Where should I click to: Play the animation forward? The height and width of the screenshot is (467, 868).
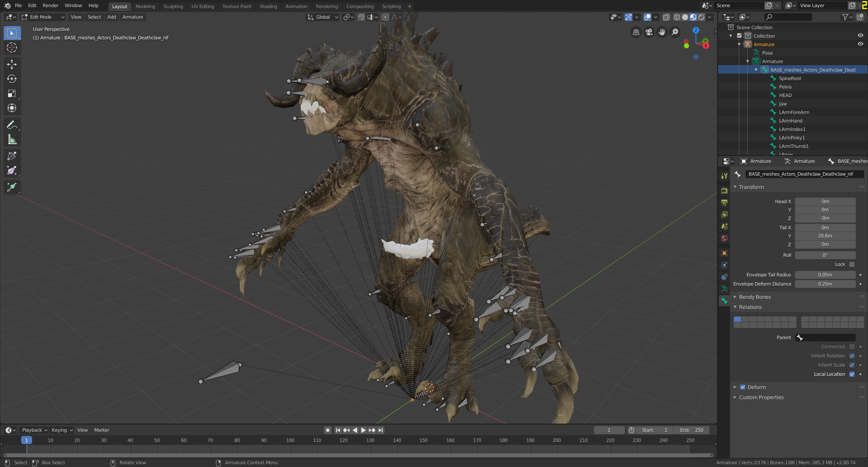363,430
